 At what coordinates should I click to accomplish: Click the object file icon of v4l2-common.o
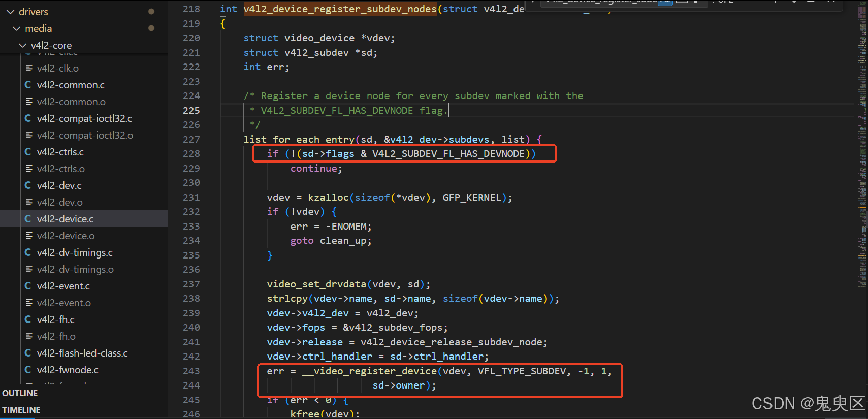(x=29, y=102)
